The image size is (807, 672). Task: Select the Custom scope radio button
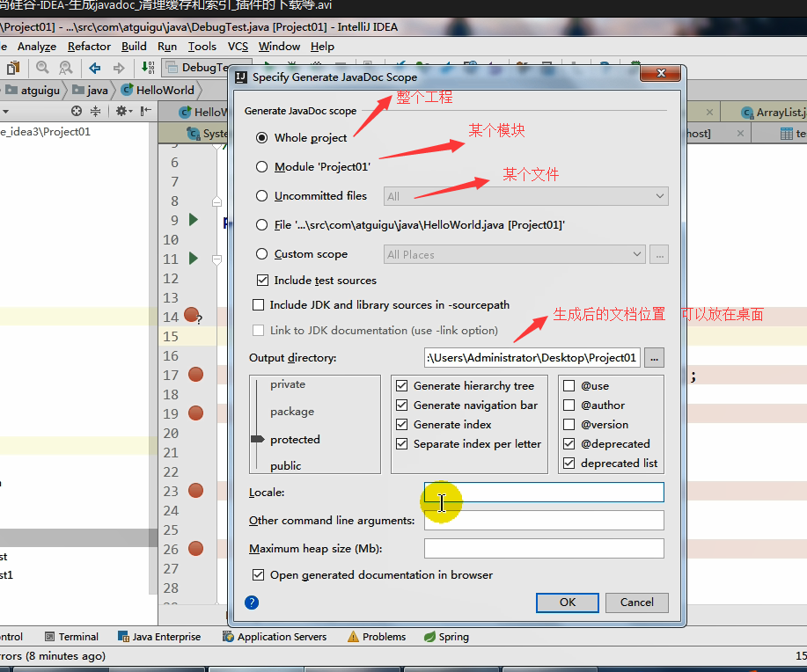pos(262,254)
